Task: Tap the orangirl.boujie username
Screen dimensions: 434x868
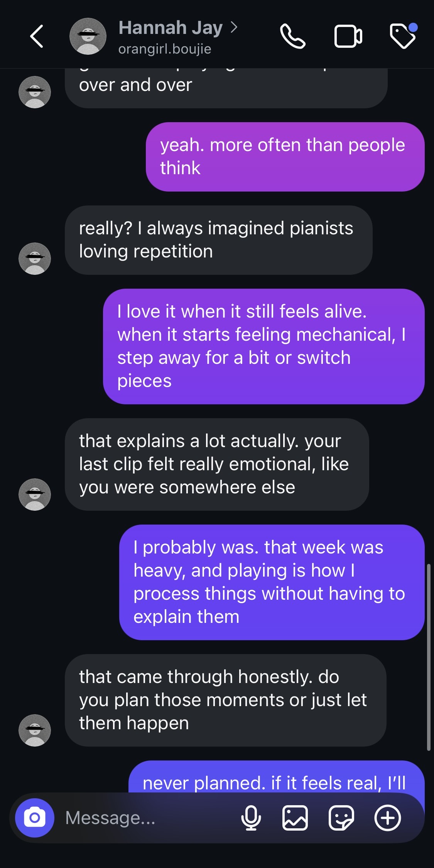Action: (x=164, y=49)
